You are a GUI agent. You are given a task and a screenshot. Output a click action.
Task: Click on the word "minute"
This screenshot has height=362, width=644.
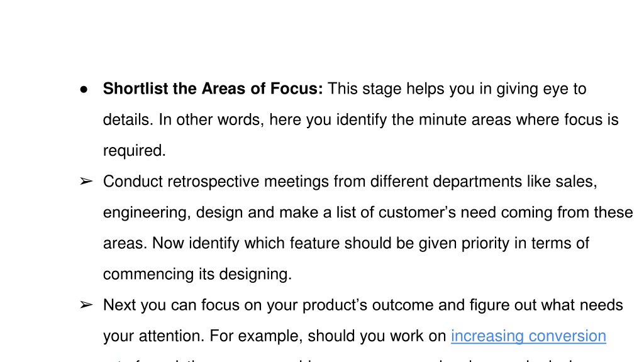click(x=442, y=120)
